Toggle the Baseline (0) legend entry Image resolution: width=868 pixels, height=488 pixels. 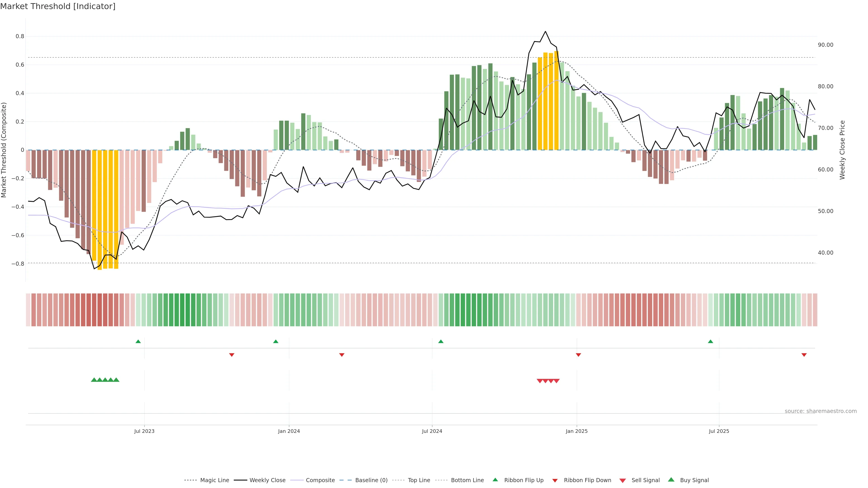[x=371, y=480]
